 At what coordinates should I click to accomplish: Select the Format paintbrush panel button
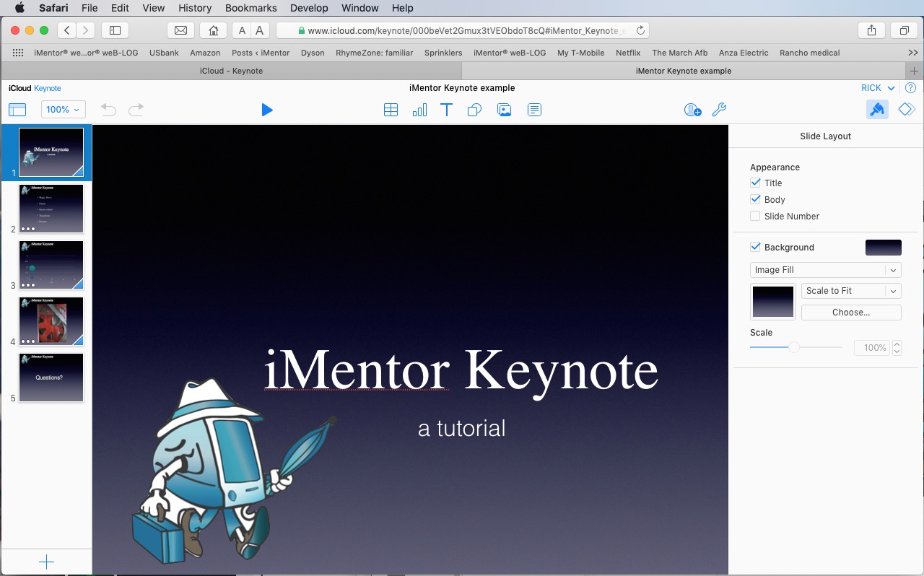tap(877, 110)
